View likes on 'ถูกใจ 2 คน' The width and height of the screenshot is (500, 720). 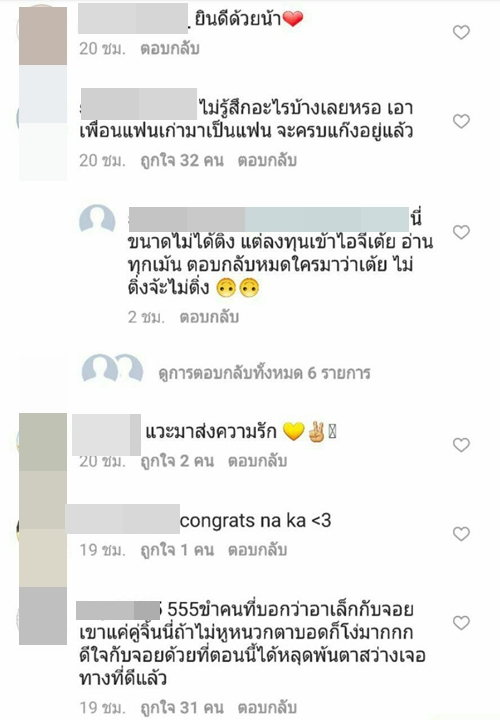click(x=177, y=461)
